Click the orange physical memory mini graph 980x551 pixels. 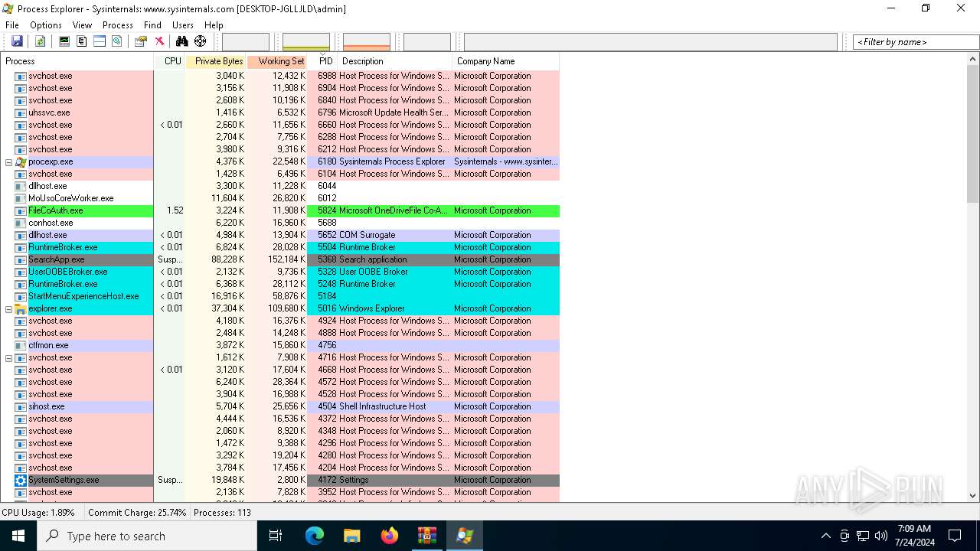[367, 42]
